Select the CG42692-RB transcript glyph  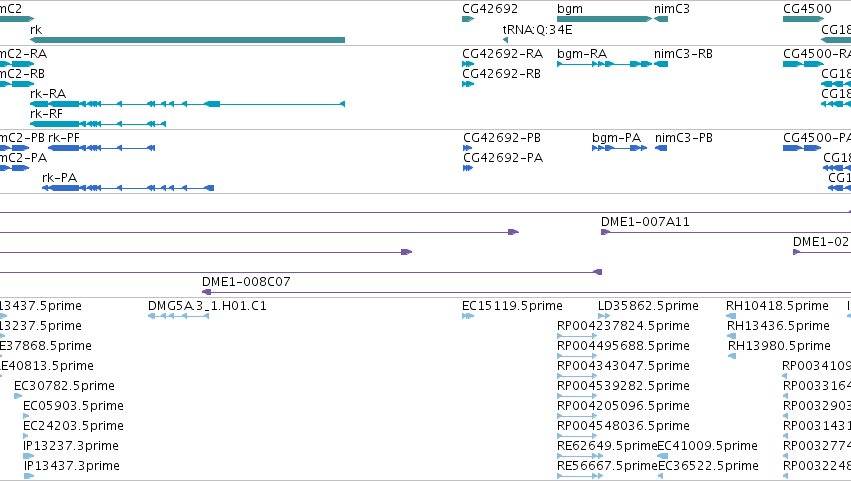(468, 84)
